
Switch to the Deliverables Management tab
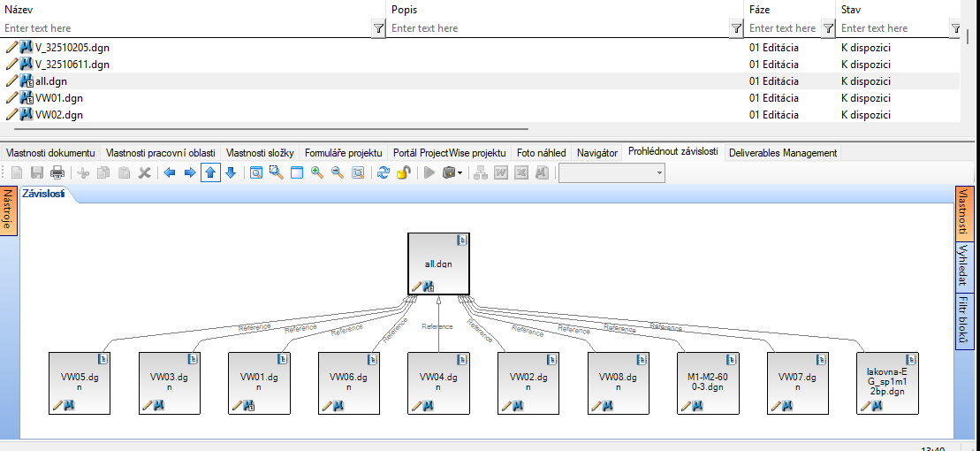782,153
